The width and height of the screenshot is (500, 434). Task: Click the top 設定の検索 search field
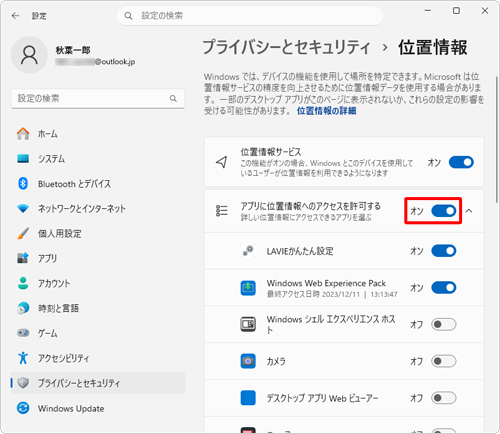250,16
